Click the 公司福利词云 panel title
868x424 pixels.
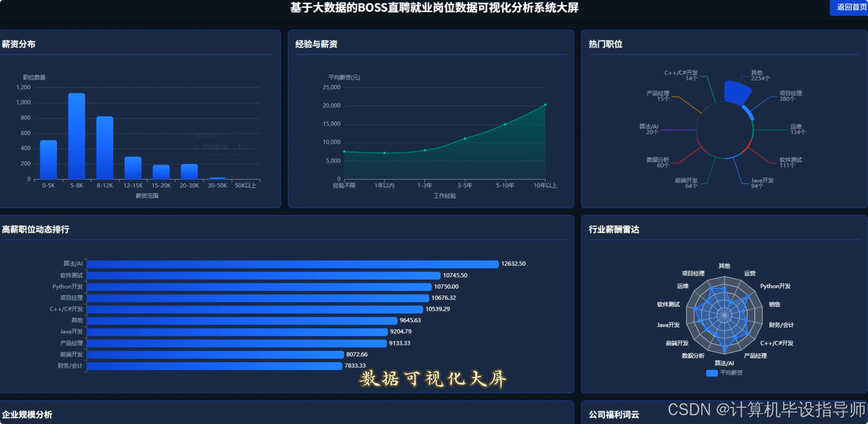614,415
